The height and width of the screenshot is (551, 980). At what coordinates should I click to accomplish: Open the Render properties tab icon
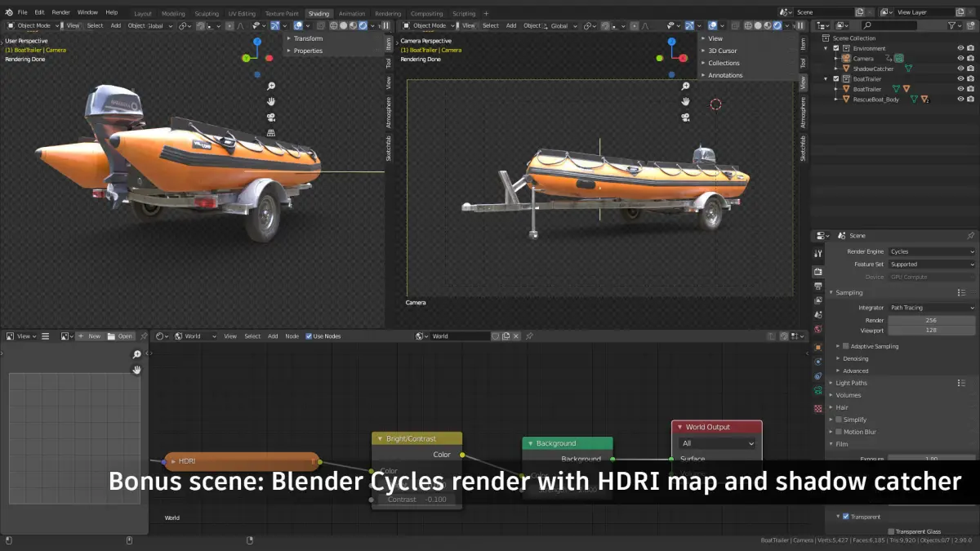(x=817, y=271)
